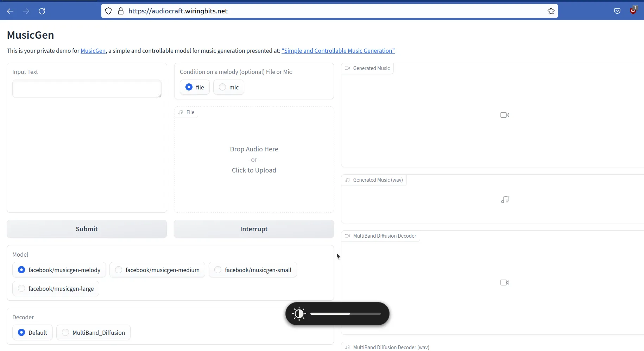Focus the Input Text box
Viewport: 644px width, 351px height.
coord(87,89)
